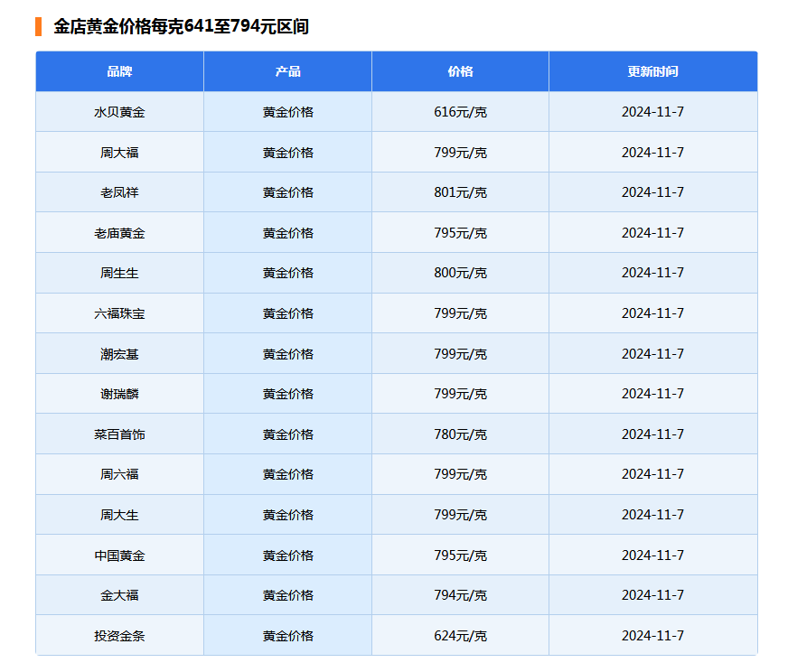Click the 产品 column header
Image resolution: width=788 pixels, height=672 pixels.
[x=287, y=71]
